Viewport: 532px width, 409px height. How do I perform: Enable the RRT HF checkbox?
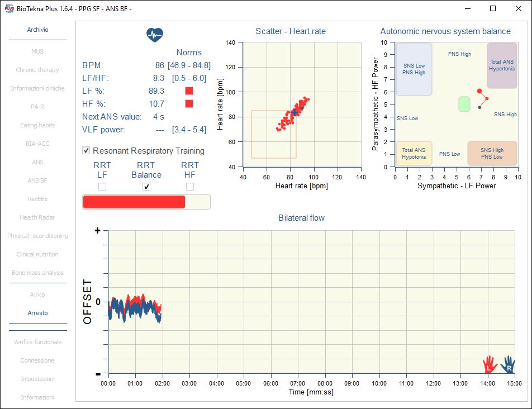coord(190,187)
